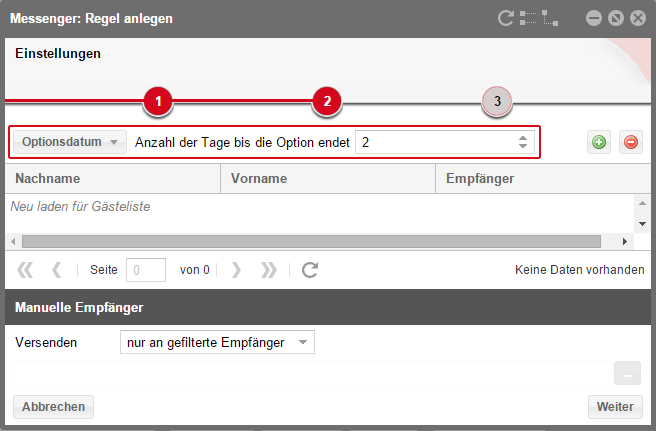Image resolution: width=656 pixels, height=431 pixels.
Task: Click the red remove rule button
Action: click(x=630, y=142)
